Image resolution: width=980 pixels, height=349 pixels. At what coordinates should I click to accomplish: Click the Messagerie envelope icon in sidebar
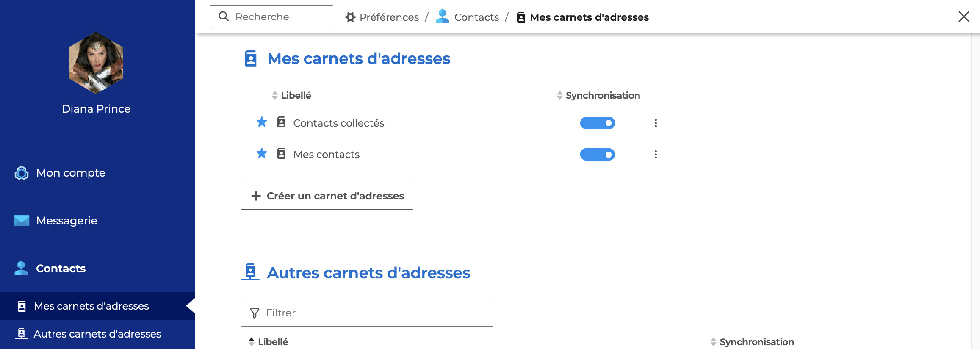[22, 221]
